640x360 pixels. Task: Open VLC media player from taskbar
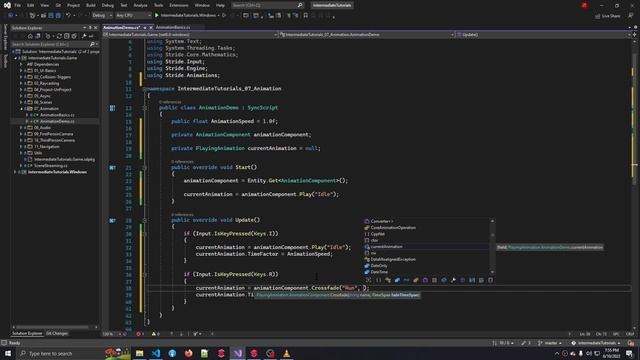pos(287,353)
